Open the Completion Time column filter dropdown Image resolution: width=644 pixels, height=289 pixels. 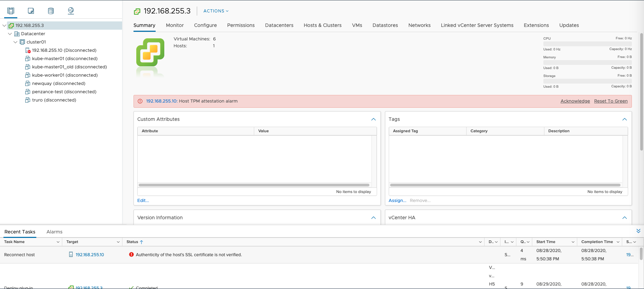click(618, 242)
